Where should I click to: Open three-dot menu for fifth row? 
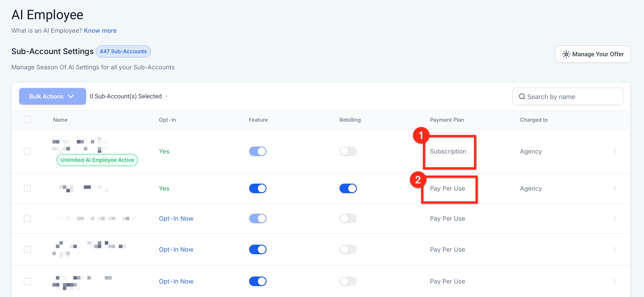[x=615, y=282]
